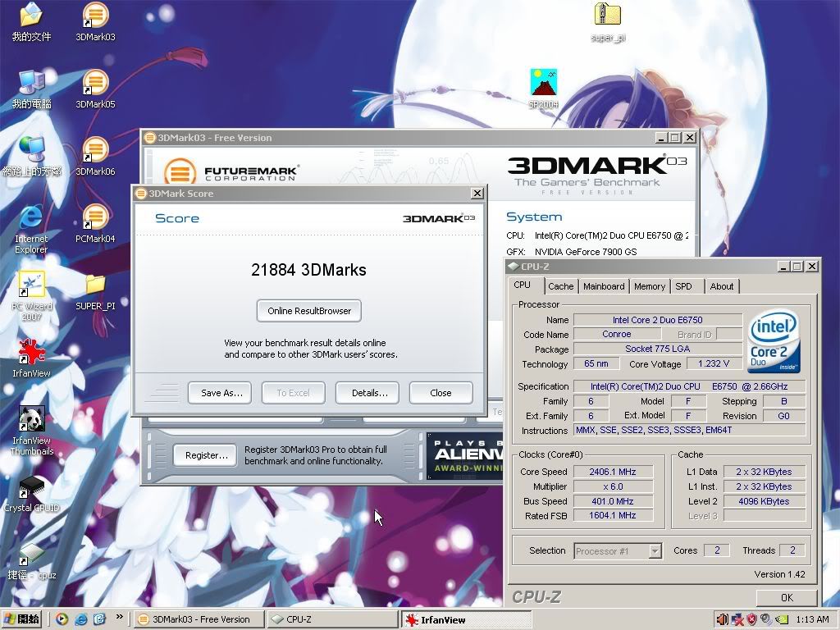Open Internet Explorer from the desktop
The height and width of the screenshot is (630, 840).
pyautogui.click(x=31, y=219)
